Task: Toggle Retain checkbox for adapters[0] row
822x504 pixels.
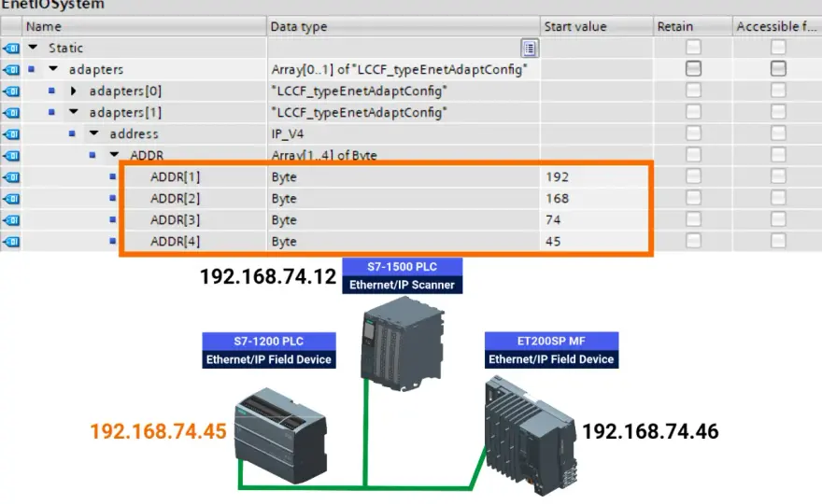Action: coord(693,91)
